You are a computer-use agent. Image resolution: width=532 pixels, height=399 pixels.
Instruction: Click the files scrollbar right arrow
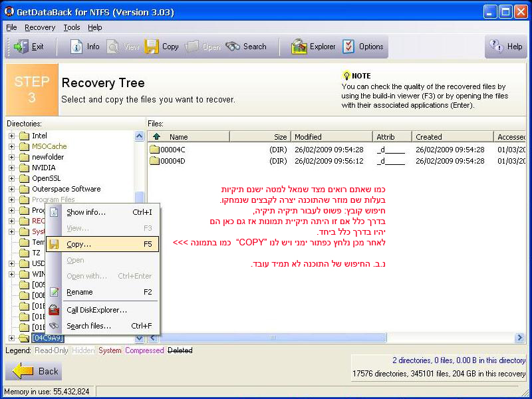point(519,338)
